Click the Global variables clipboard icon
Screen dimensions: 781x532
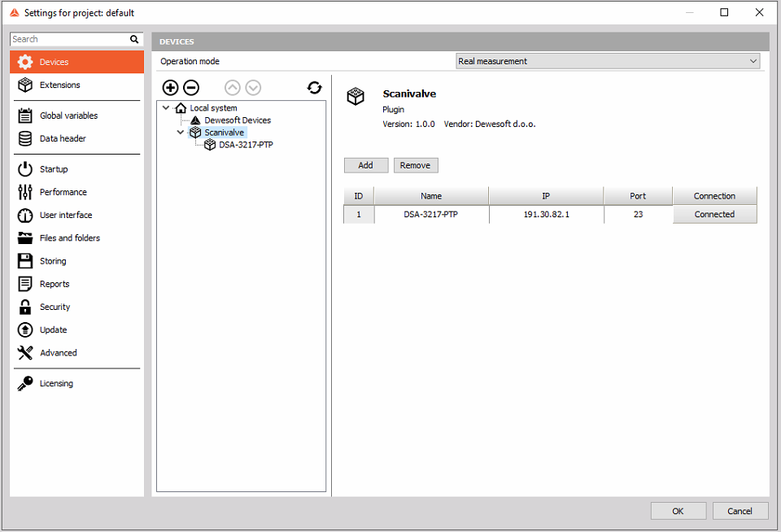pyautogui.click(x=25, y=116)
